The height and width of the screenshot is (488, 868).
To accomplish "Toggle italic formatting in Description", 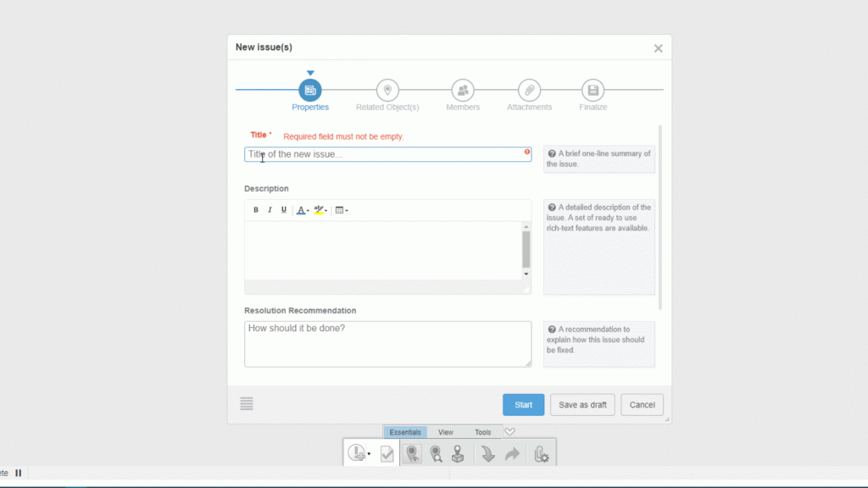I will (270, 210).
